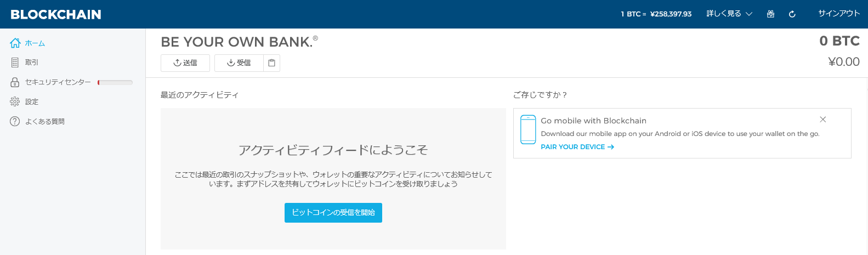Click the refresh icon in the top bar
The width and height of the screenshot is (868, 255).
point(792,14)
